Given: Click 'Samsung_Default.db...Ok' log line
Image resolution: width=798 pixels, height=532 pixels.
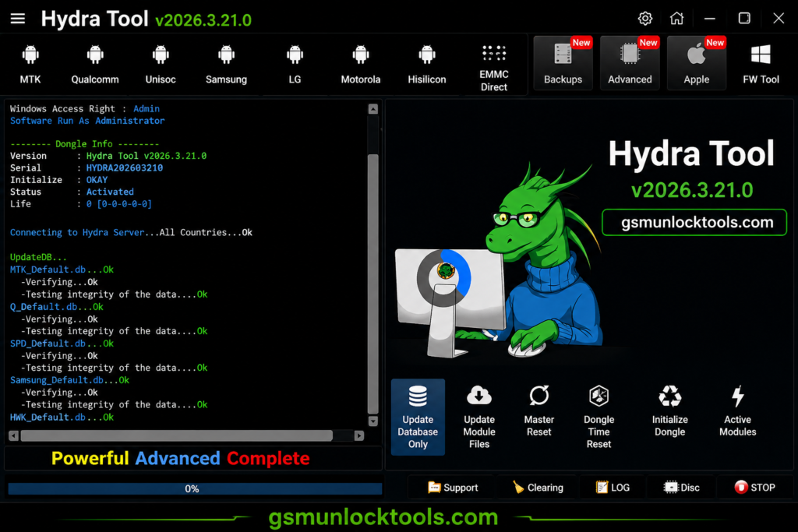Looking at the screenshot, I should point(69,380).
